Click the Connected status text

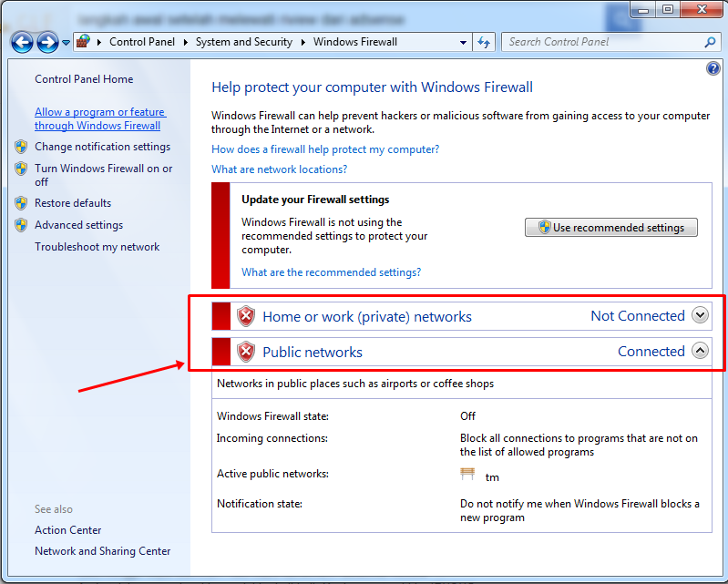[x=651, y=352]
